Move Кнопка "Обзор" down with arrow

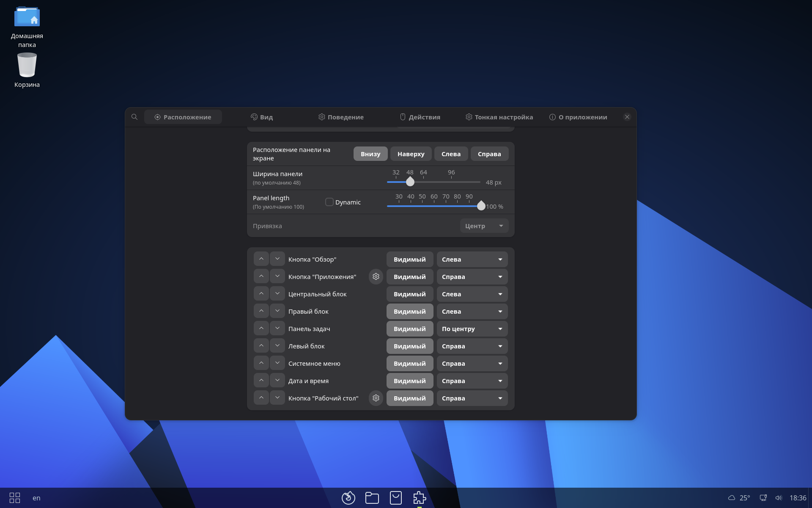(x=277, y=259)
